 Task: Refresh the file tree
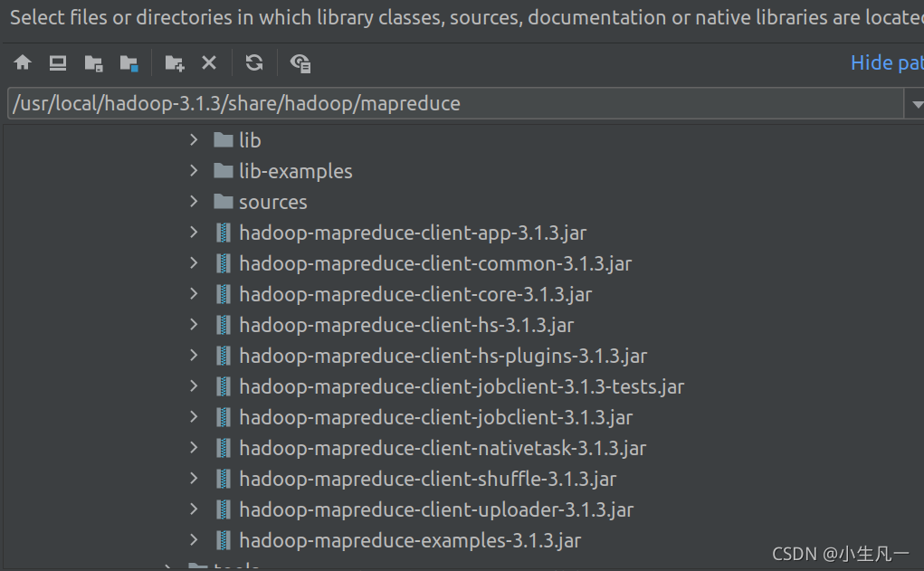click(254, 62)
